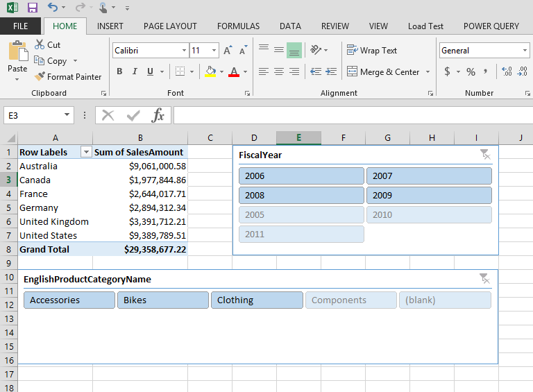Select Bikes in product category slicer

(x=163, y=300)
